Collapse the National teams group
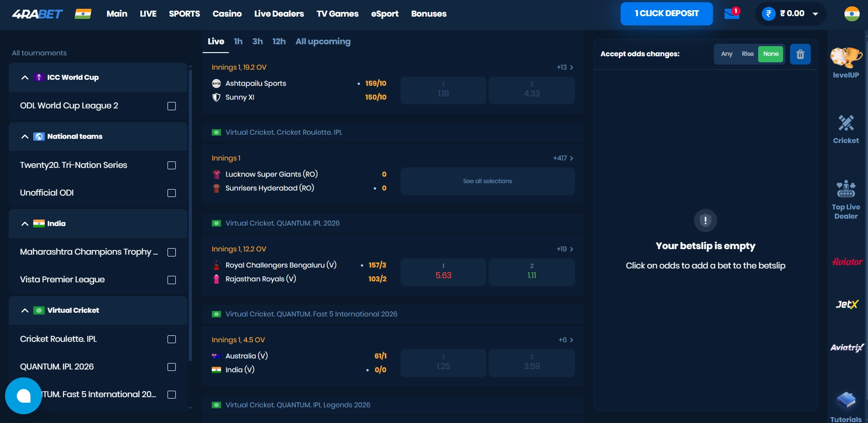868x423 pixels. 25,137
